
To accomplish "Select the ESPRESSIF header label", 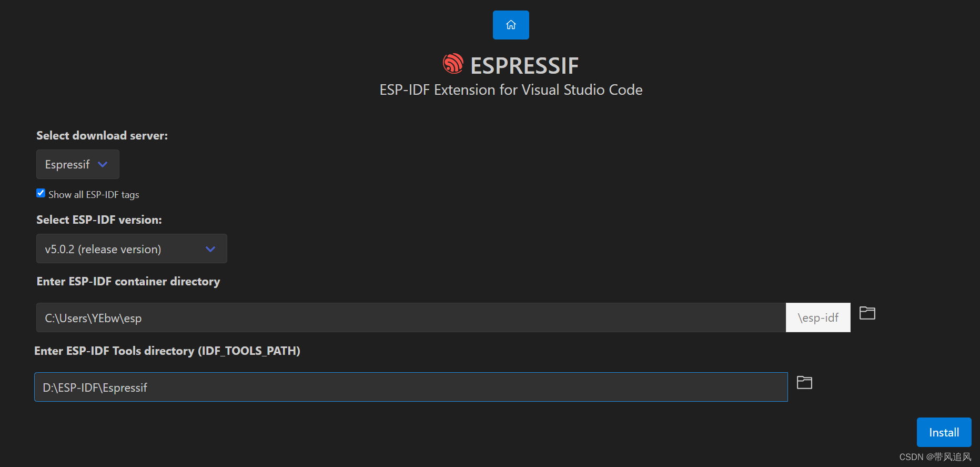I will coord(524,65).
